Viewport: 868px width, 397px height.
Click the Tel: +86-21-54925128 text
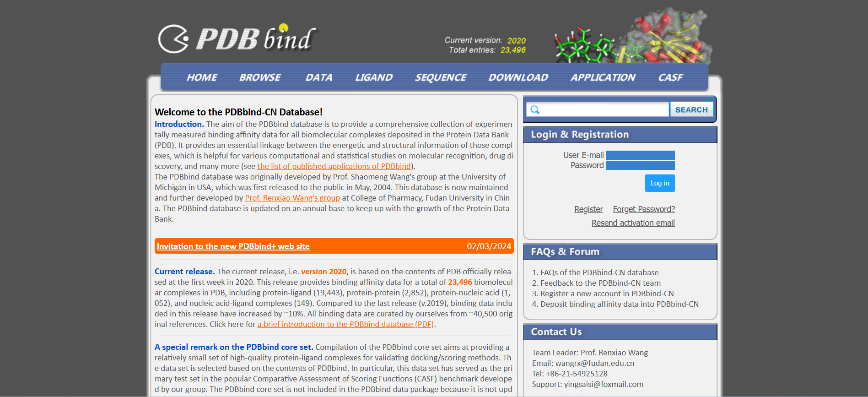(570, 374)
